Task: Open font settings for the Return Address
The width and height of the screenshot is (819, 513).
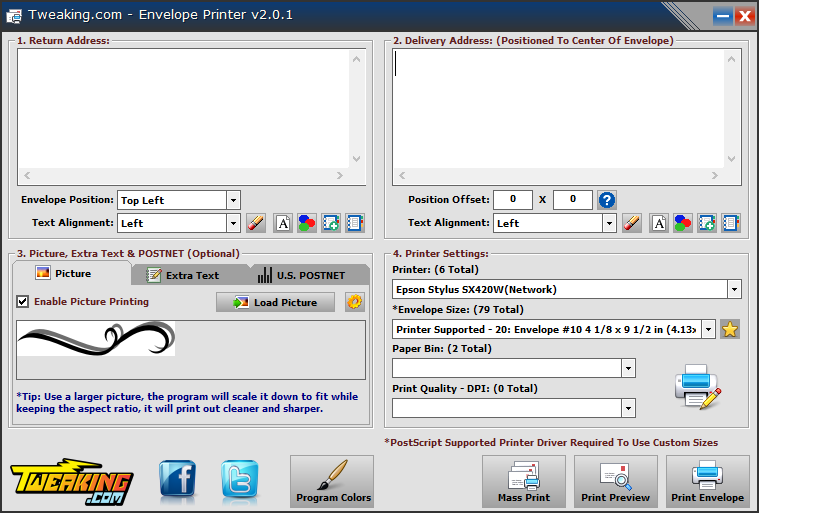Action: pos(283,223)
